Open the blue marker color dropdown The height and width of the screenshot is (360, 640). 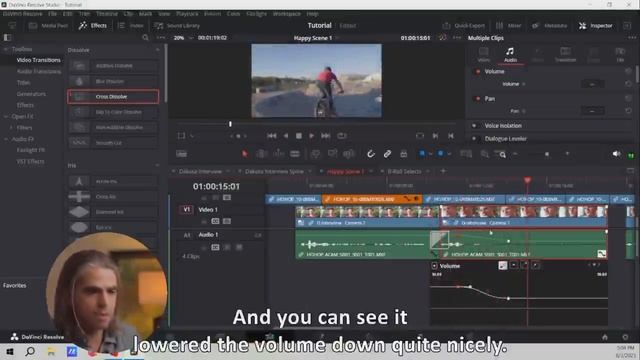[449, 154]
